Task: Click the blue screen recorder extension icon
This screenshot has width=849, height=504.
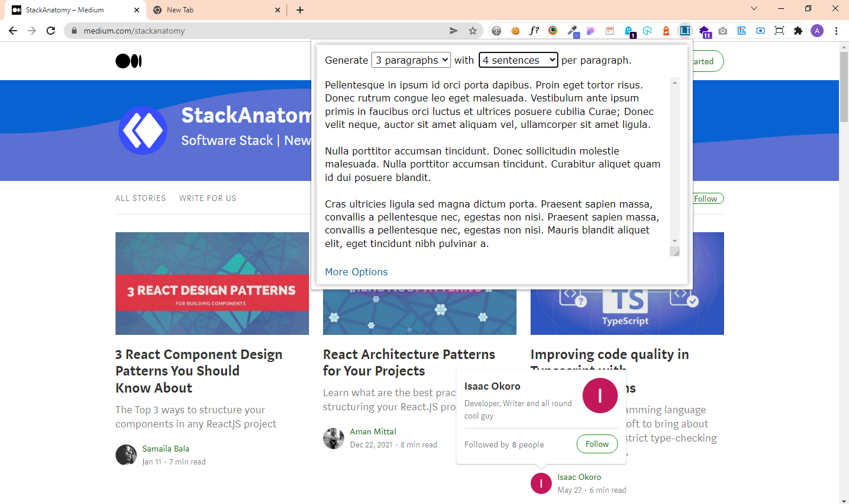Action: coord(761,31)
